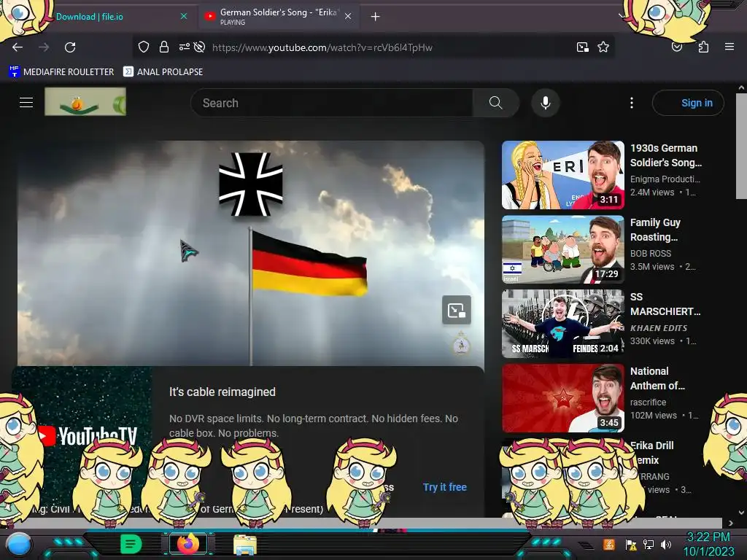
Task: Open the SS MARSCHIERT video thumbnail
Action: tap(562, 323)
